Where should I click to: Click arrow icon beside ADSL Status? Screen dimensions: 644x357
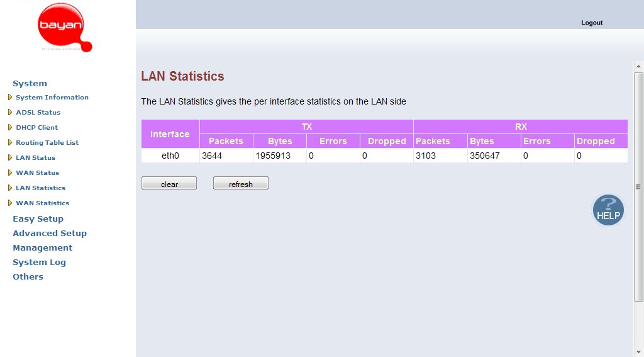pyautogui.click(x=10, y=112)
